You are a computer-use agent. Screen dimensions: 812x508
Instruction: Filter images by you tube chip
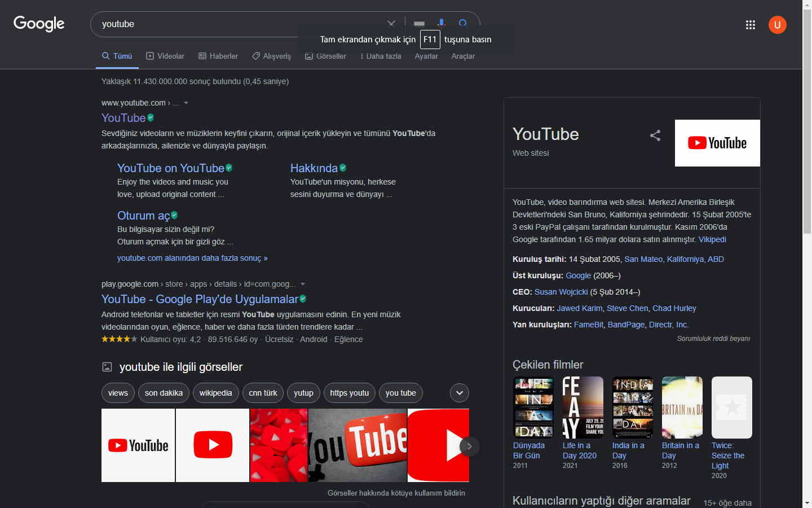[x=401, y=393]
